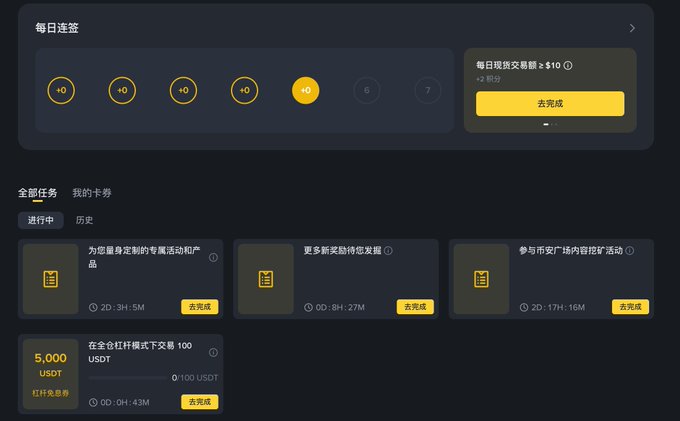Image resolution: width=680 pixels, height=421 pixels.
Task: Click the 2D:17H:16M countdown clock icon
Action: click(524, 307)
